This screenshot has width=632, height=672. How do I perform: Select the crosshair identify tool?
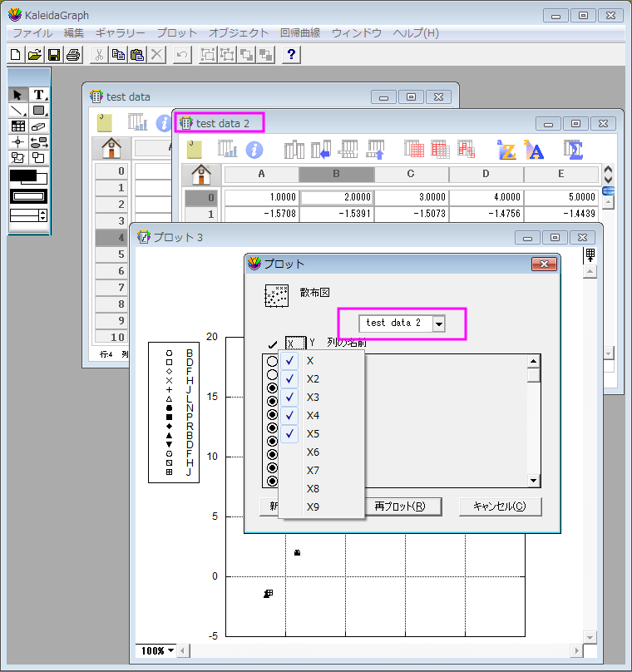click(x=18, y=142)
